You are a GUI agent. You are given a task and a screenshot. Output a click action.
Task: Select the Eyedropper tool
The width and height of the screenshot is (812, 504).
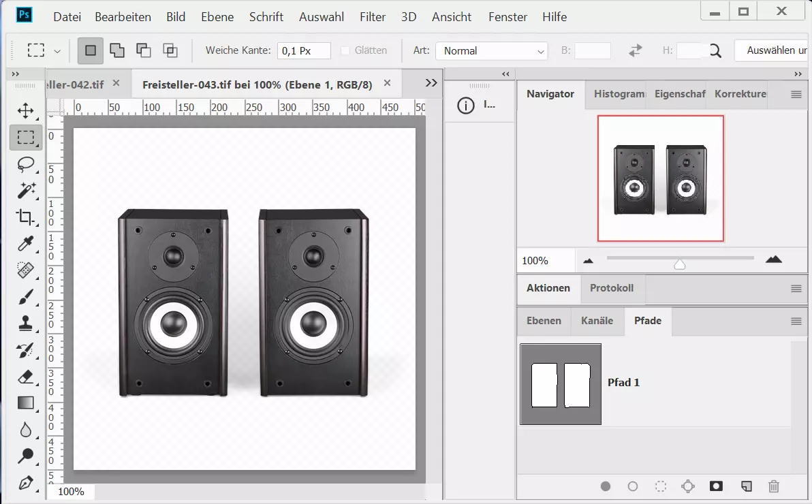click(x=26, y=244)
